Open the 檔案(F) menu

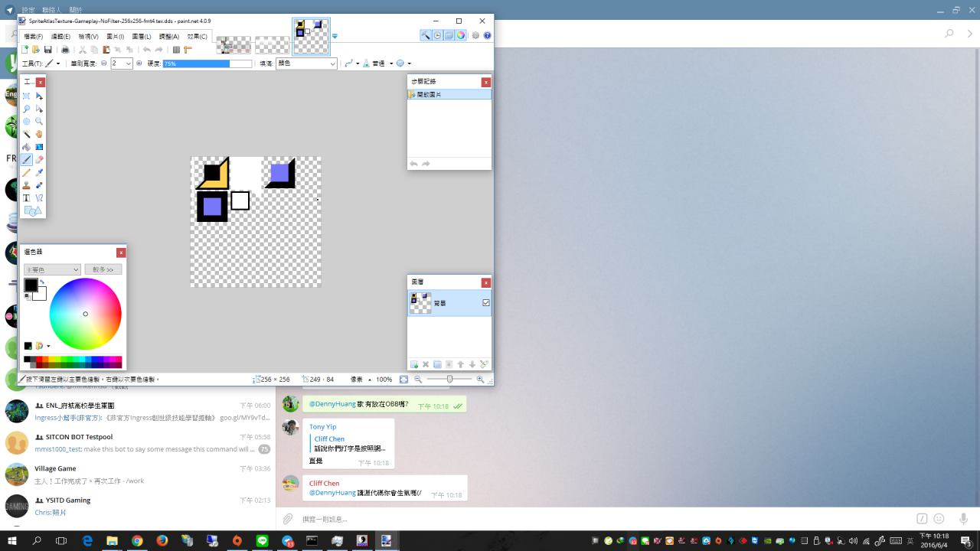pos(34,36)
